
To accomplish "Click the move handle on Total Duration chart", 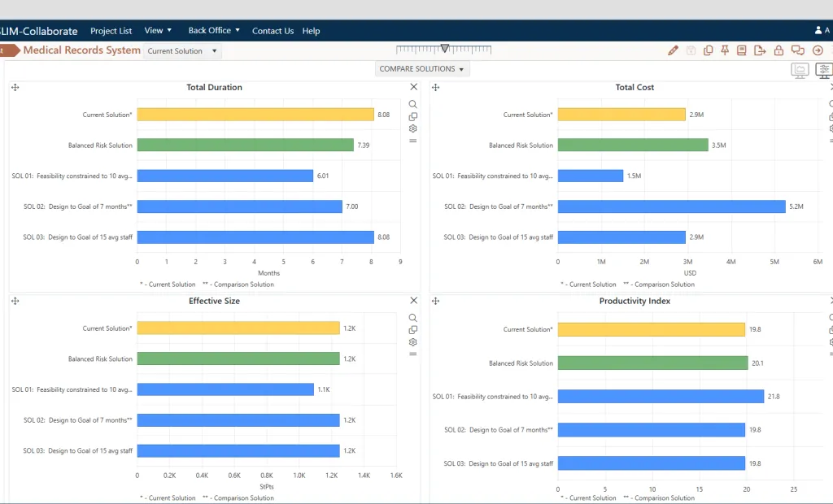I will point(15,87).
